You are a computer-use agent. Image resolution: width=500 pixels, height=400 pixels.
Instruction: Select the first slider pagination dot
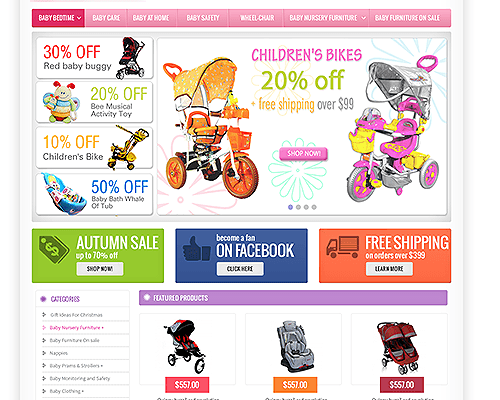290,207
